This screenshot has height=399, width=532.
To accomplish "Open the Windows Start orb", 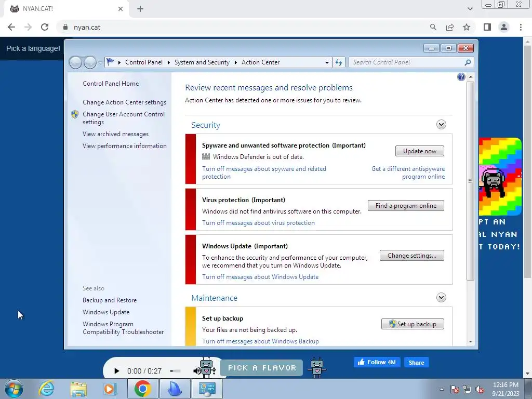I will 14,389.
